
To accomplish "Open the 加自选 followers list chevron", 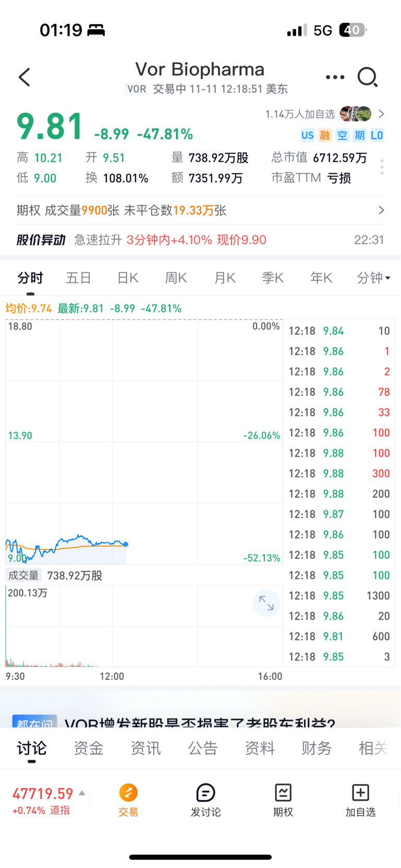I will tap(381, 114).
